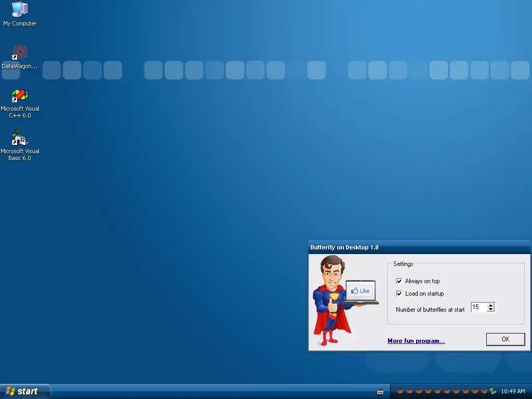Uncheck the Always on top checkbox

[x=399, y=281]
